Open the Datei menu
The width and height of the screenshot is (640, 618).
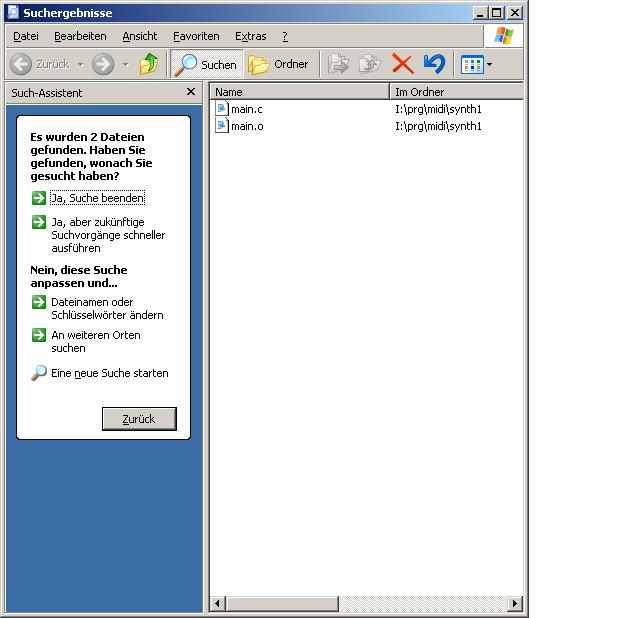(26, 36)
